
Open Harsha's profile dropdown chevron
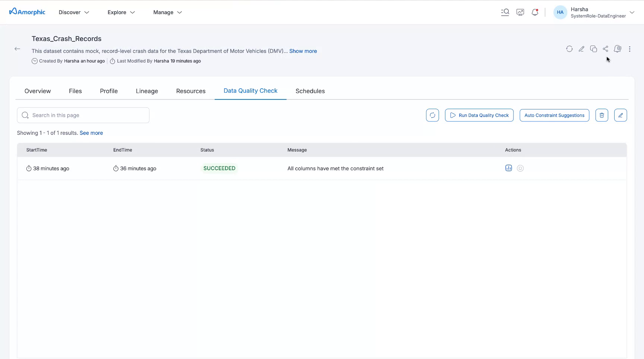(632, 12)
